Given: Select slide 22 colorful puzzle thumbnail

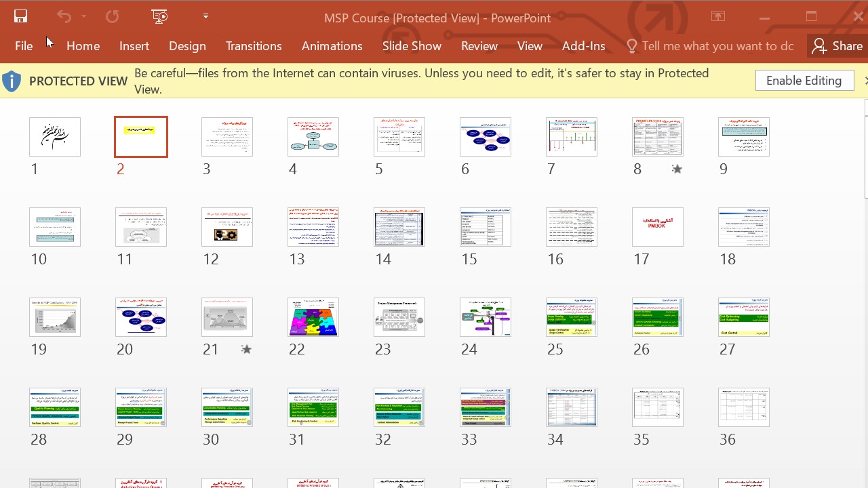Looking at the screenshot, I should (313, 317).
